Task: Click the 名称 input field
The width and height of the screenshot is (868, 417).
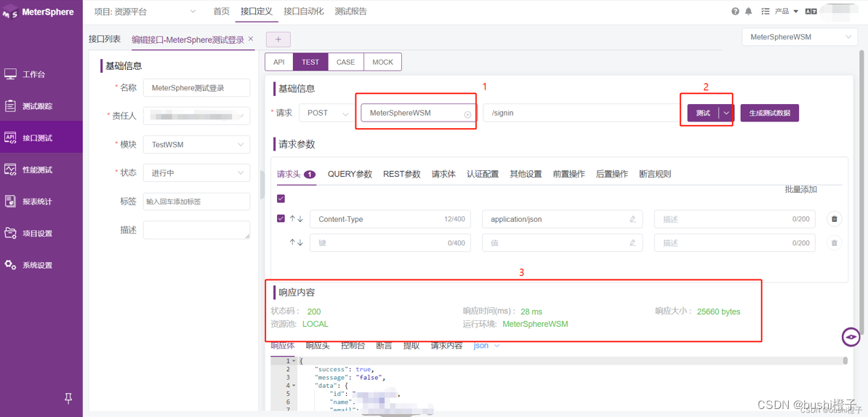Action: (196, 87)
